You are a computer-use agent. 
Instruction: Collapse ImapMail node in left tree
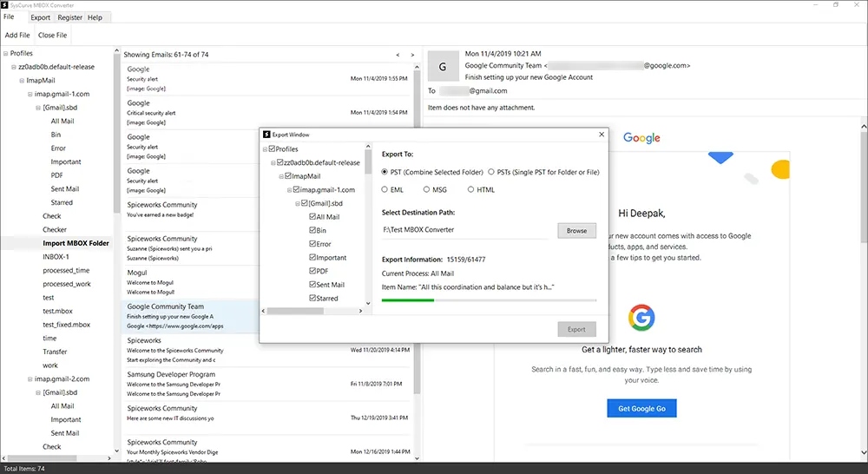[23, 81]
